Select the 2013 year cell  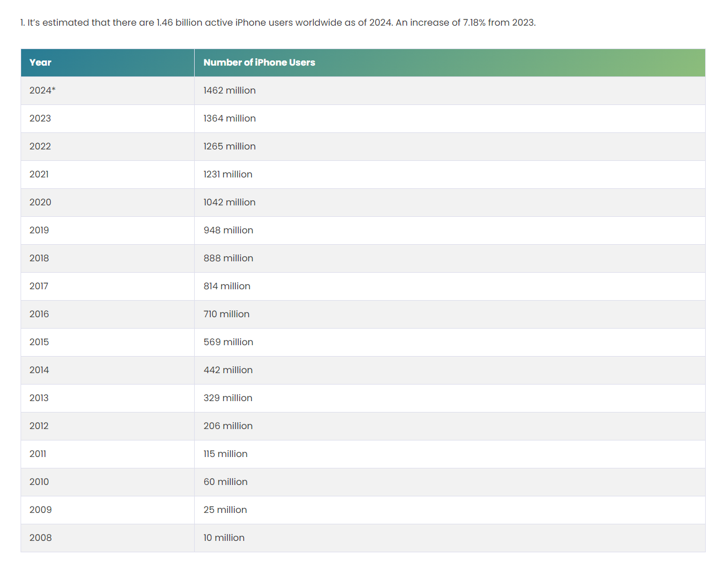coord(39,398)
